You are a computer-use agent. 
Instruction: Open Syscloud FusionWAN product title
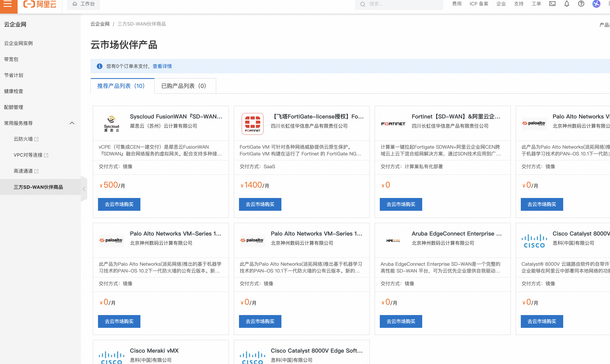pos(176,116)
